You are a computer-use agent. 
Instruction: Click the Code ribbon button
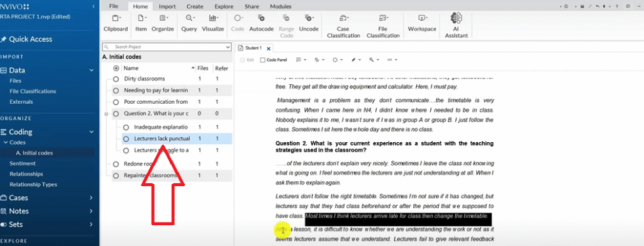point(238,23)
